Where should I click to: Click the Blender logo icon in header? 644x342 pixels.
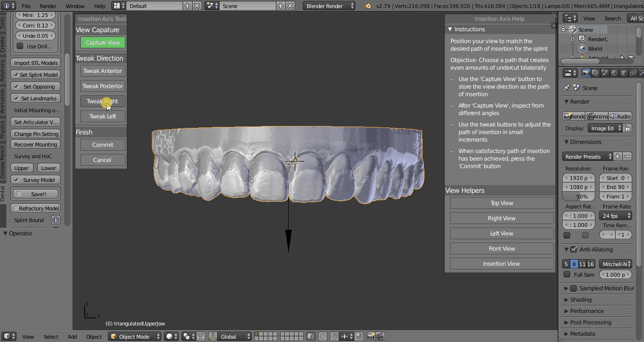click(368, 6)
